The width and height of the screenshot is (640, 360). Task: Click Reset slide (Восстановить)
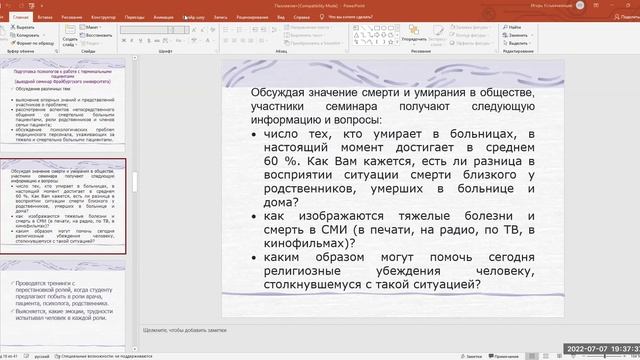coord(96,35)
